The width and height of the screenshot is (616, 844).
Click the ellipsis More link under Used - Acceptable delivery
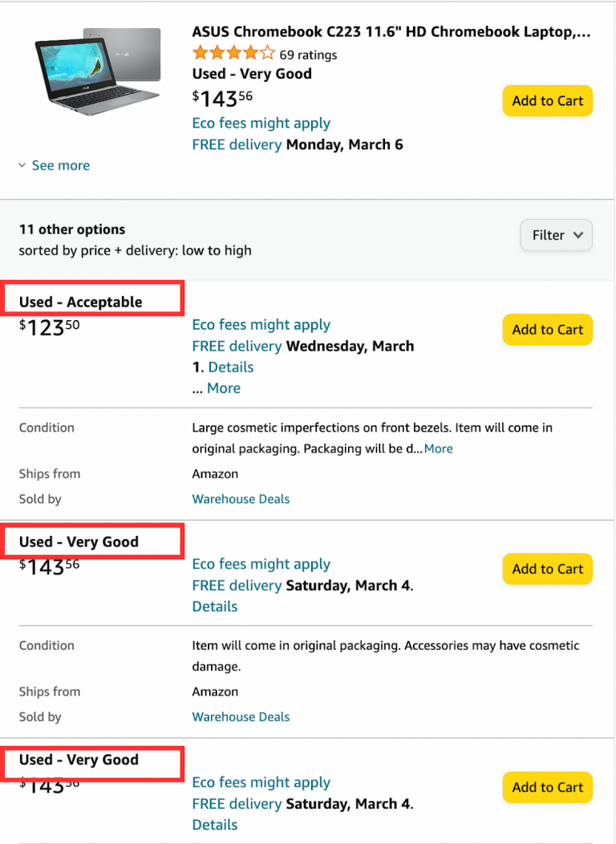click(x=224, y=388)
